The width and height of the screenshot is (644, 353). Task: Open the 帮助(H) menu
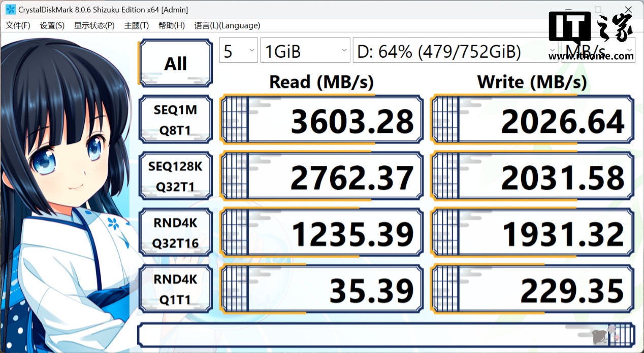tap(171, 25)
